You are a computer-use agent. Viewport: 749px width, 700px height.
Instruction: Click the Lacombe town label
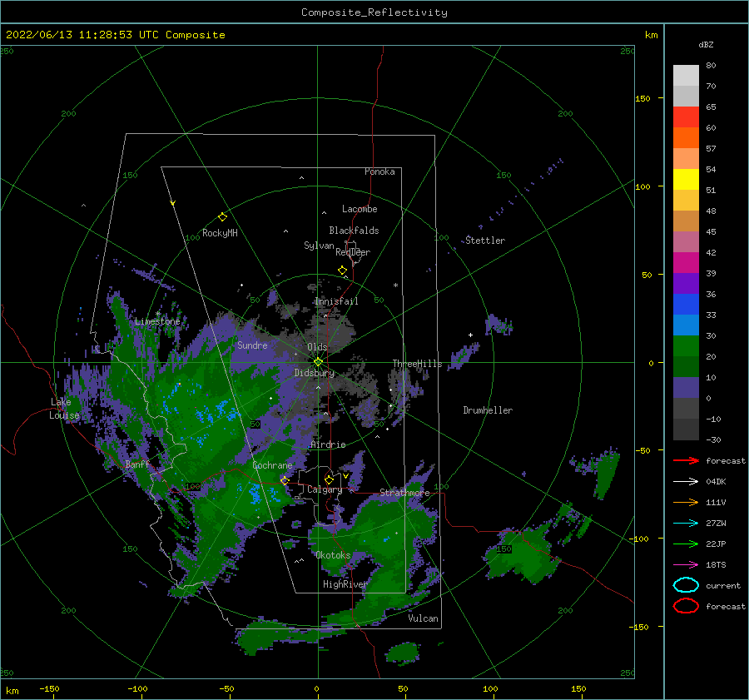[360, 209]
